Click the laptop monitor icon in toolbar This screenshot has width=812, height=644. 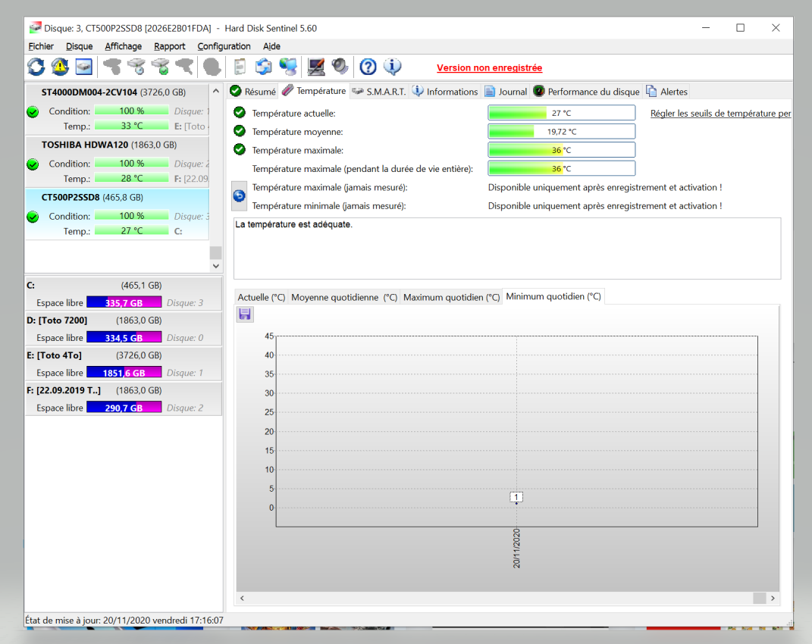click(x=316, y=67)
